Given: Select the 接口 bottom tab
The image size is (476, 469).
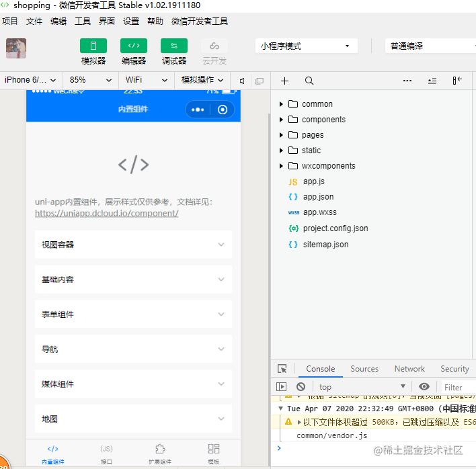Looking at the screenshot, I should pyautogui.click(x=106, y=454).
